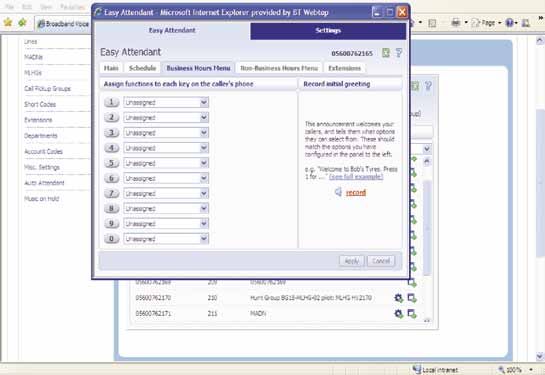
Task: Click the window arrow icon on the 05600762171 row
Action: [412, 313]
